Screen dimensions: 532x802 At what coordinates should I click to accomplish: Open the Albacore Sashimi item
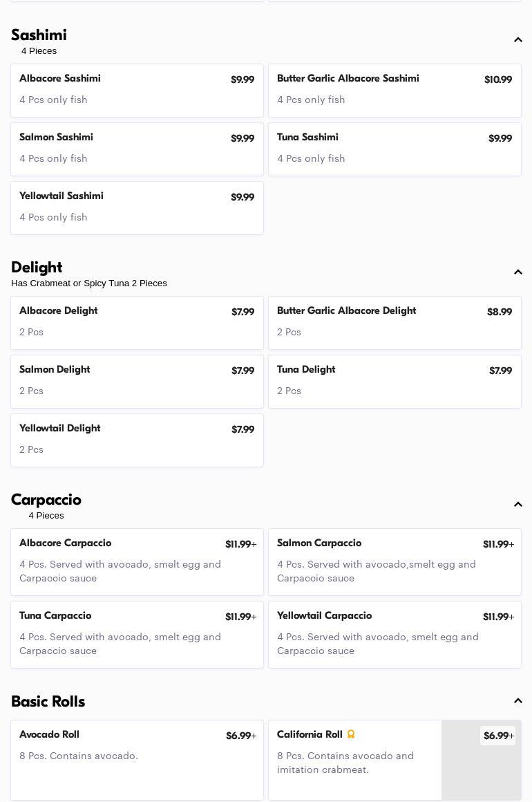point(137,91)
